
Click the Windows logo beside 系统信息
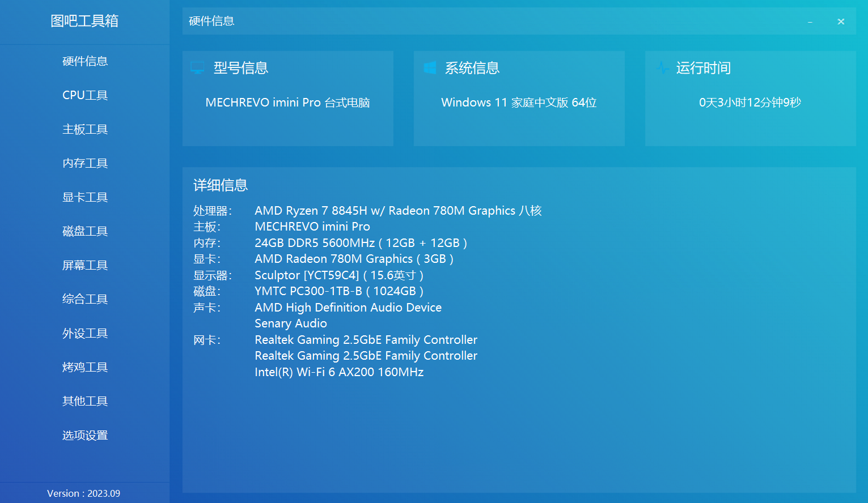point(430,68)
